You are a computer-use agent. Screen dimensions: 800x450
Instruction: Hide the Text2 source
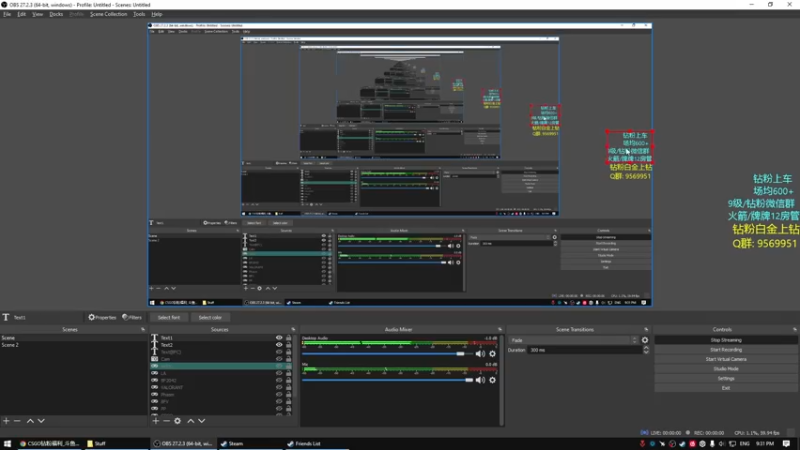tap(279, 345)
